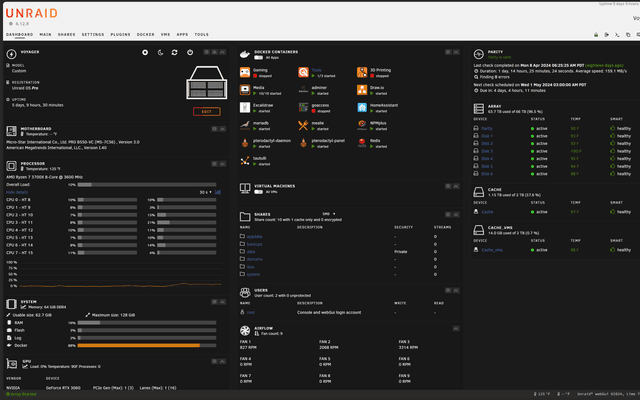Click the reboot arrows icon in the Voyager panel

(174, 53)
